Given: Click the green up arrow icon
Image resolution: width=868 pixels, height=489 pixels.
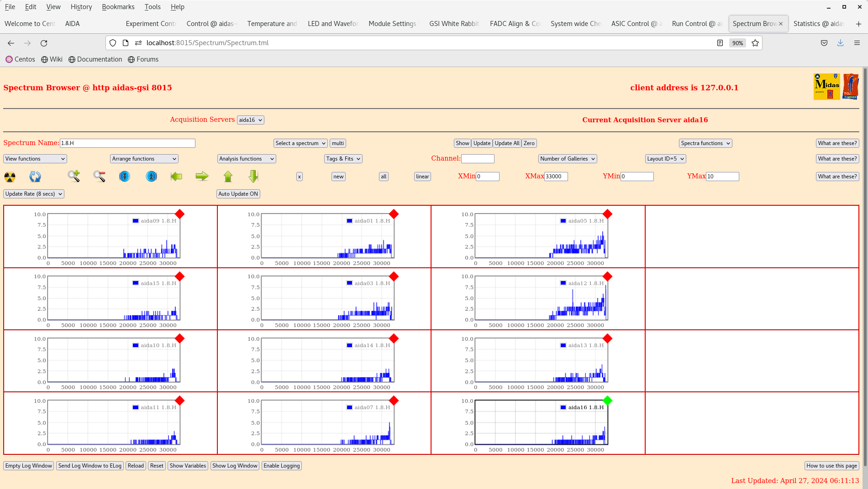Looking at the screenshot, I should click(x=228, y=176).
